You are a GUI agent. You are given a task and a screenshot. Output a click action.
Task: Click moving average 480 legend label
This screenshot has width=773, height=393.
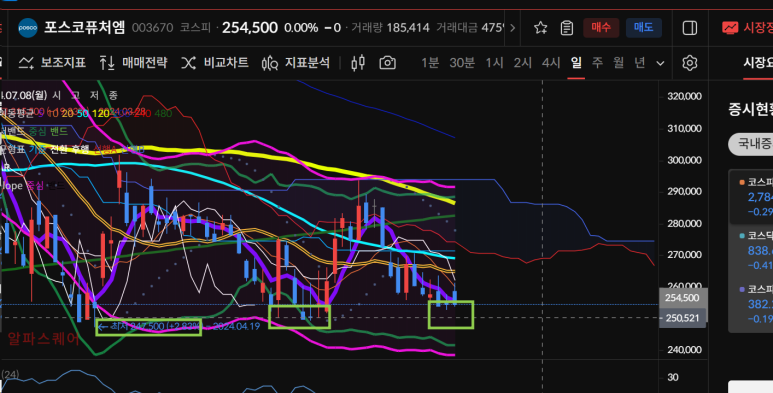tap(163, 114)
